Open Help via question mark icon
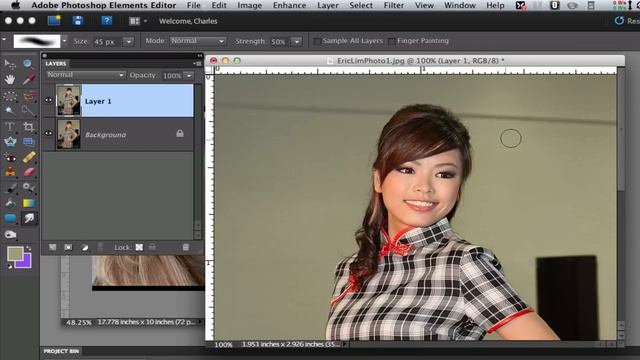Image resolution: width=640 pixels, height=360 pixels. [107, 21]
